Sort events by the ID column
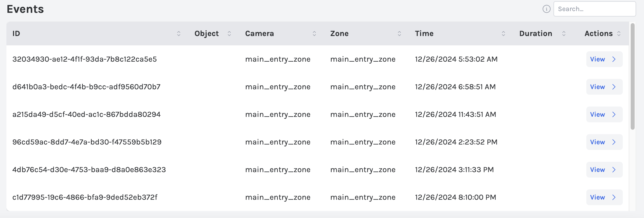Viewport: 644px width, 218px height. coord(179,34)
